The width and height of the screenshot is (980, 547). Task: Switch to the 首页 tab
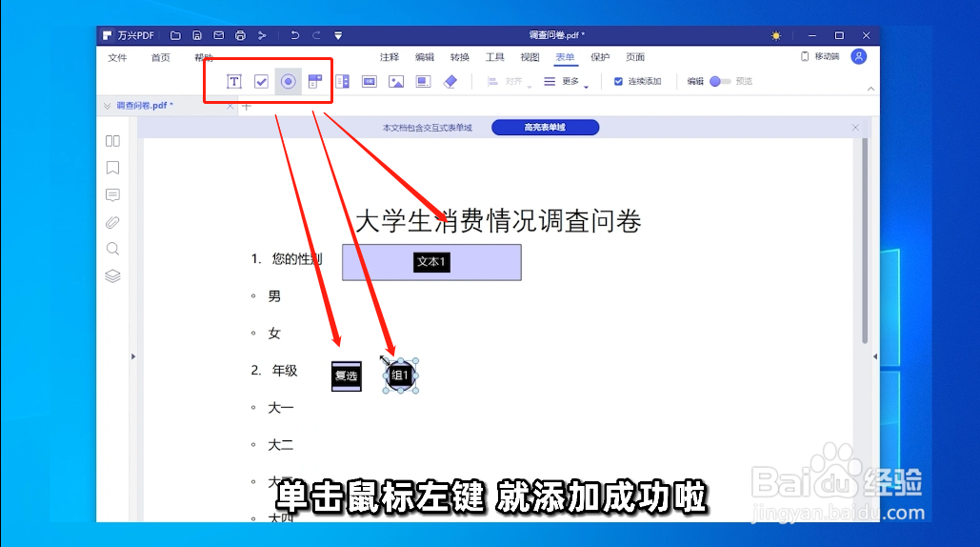pos(161,57)
